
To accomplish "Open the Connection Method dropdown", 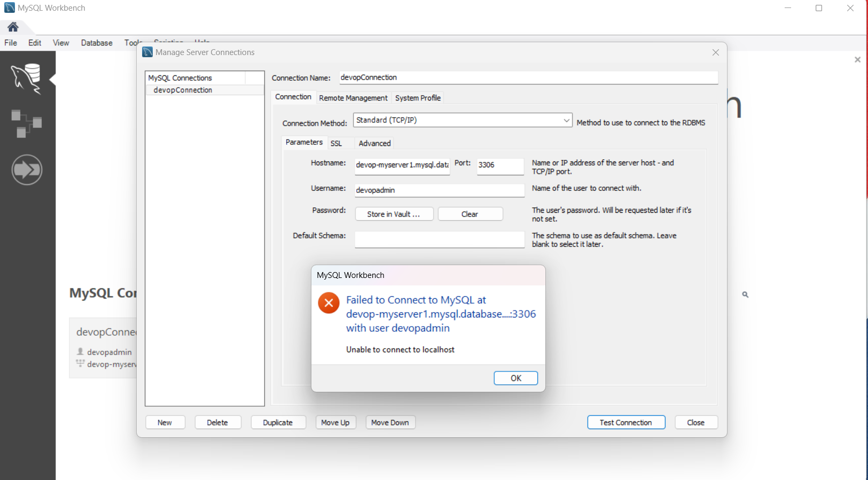I will click(463, 120).
